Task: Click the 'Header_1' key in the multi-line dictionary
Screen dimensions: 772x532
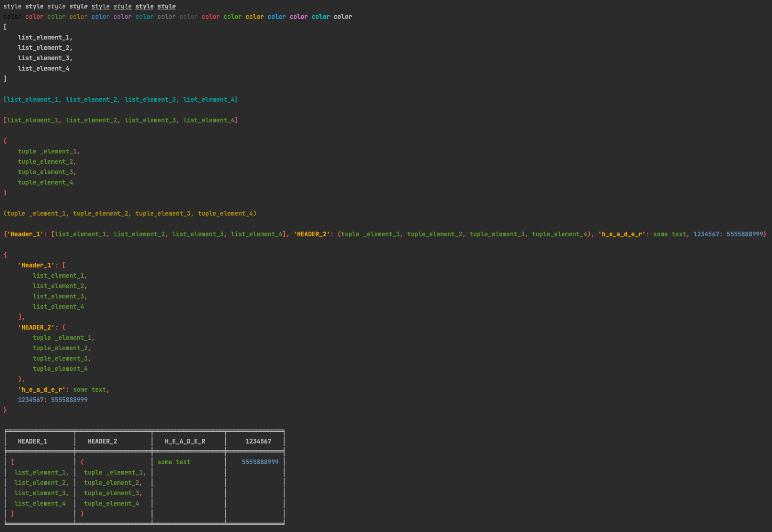Action: coord(36,265)
